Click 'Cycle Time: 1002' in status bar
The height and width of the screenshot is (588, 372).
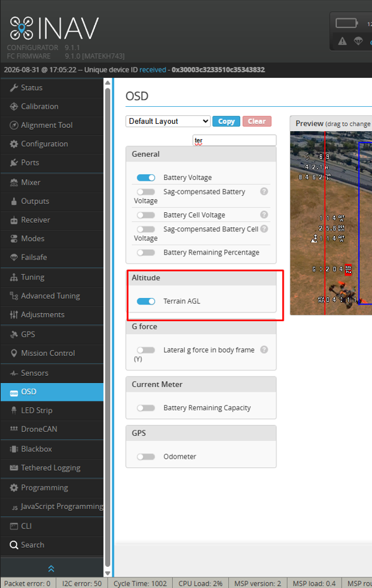[x=140, y=583]
